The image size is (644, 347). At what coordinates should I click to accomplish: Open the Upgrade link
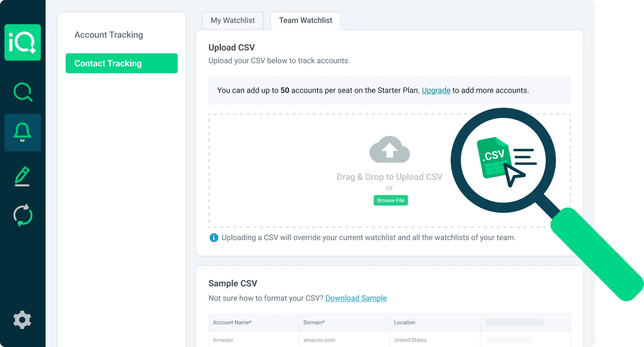(x=436, y=90)
